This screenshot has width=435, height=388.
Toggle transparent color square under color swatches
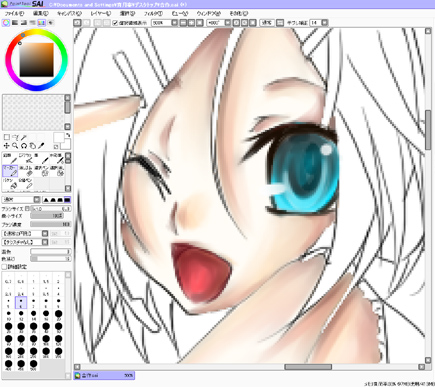click(x=56, y=147)
